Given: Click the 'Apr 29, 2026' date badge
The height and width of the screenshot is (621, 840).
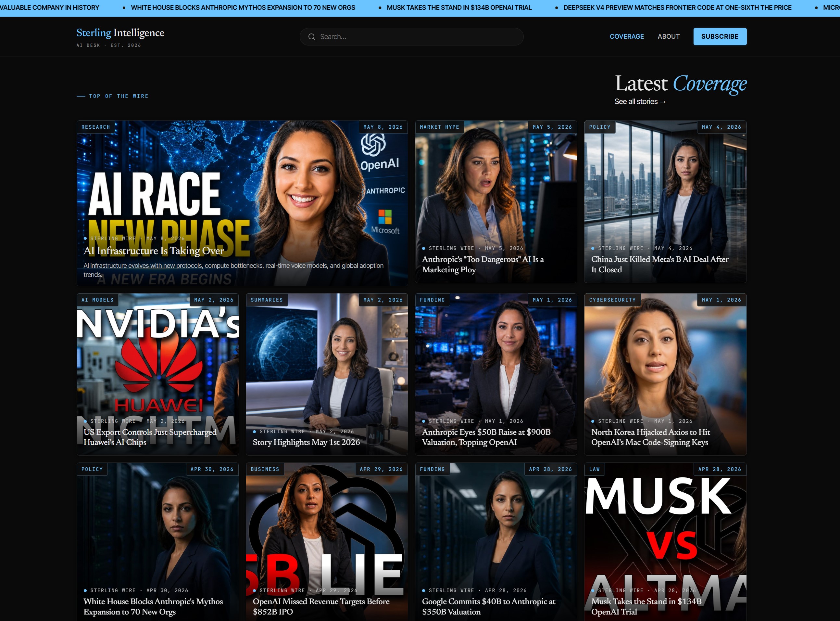Looking at the screenshot, I should 381,469.
